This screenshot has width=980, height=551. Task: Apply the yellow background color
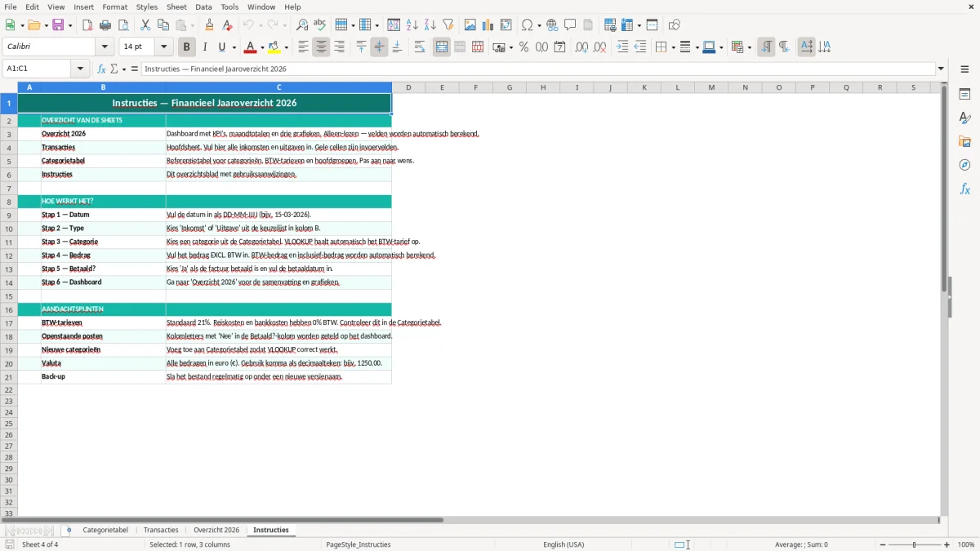coord(274,47)
